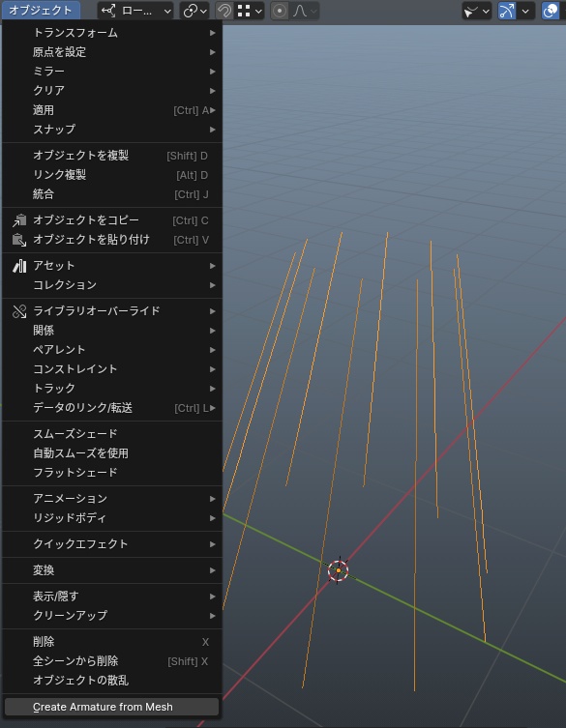Screen dimensions: 566x728
Task: Click the selectability and visibility icon
Action: [x=477, y=11]
